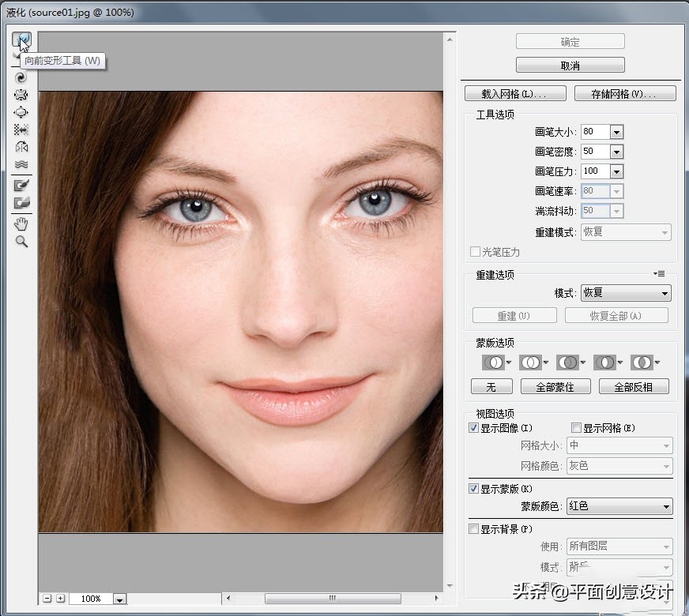Select the Zoom magnifier tool
The width and height of the screenshot is (689, 616).
point(21,242)
